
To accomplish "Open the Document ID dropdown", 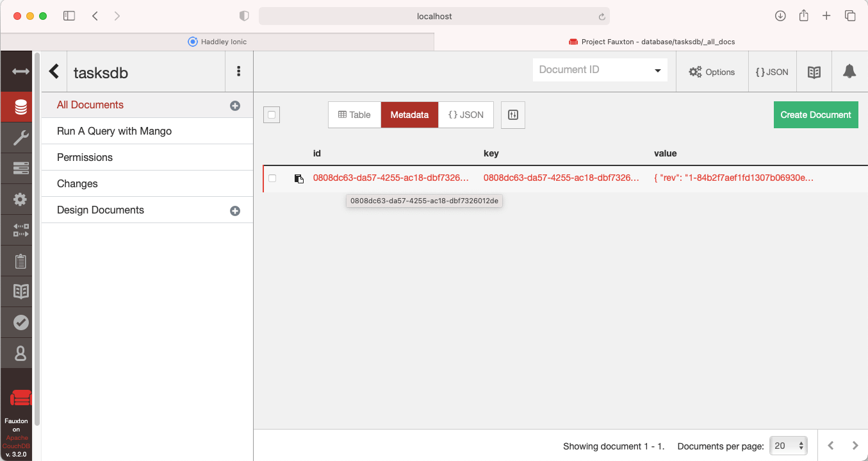I will [600, 70].
